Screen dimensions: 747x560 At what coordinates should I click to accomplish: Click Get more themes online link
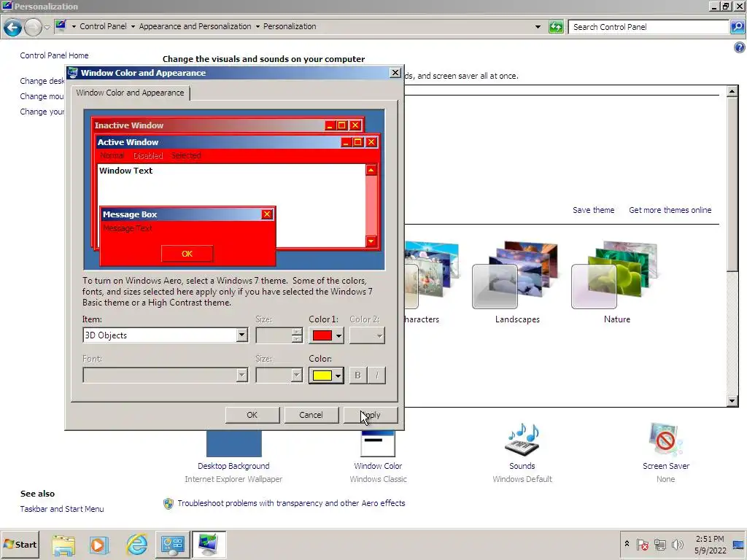[670, 210]
